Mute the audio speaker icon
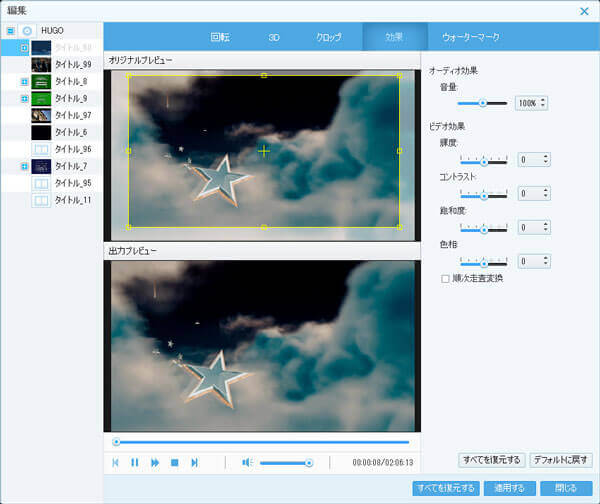 click(x=247, y=462)
